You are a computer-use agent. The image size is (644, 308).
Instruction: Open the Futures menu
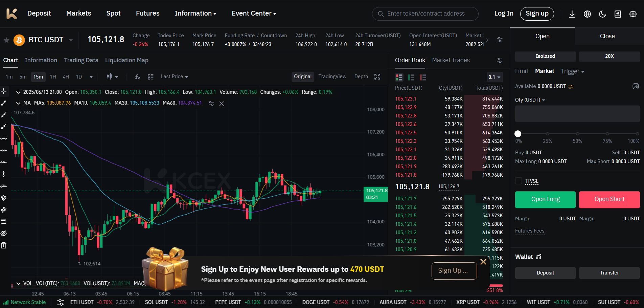(x=148, y=14)
